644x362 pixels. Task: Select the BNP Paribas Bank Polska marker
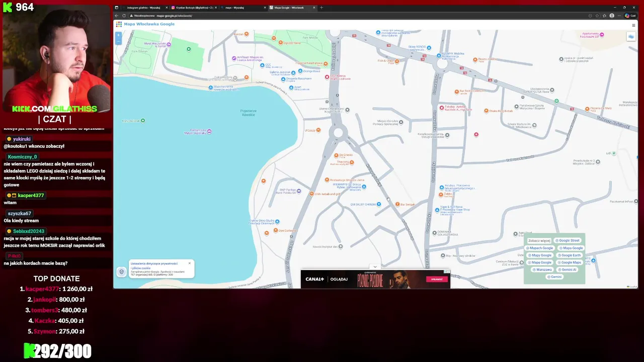point(299,191)
